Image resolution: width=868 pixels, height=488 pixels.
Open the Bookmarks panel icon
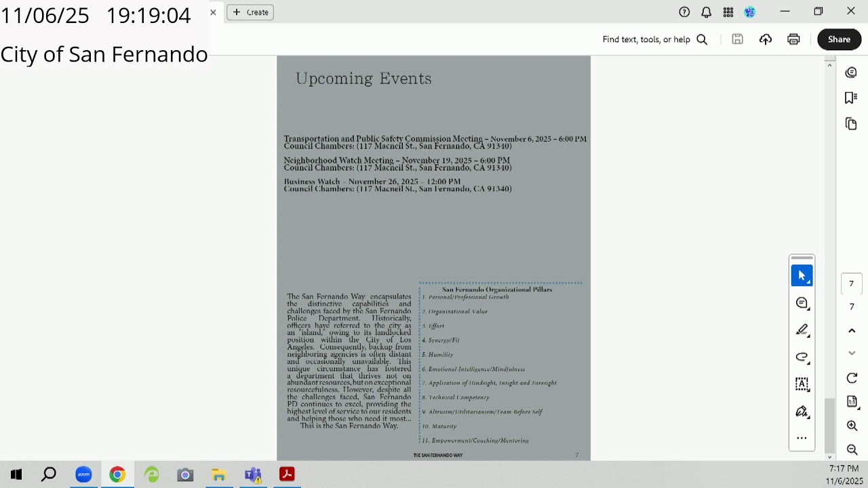pos(851,98)
